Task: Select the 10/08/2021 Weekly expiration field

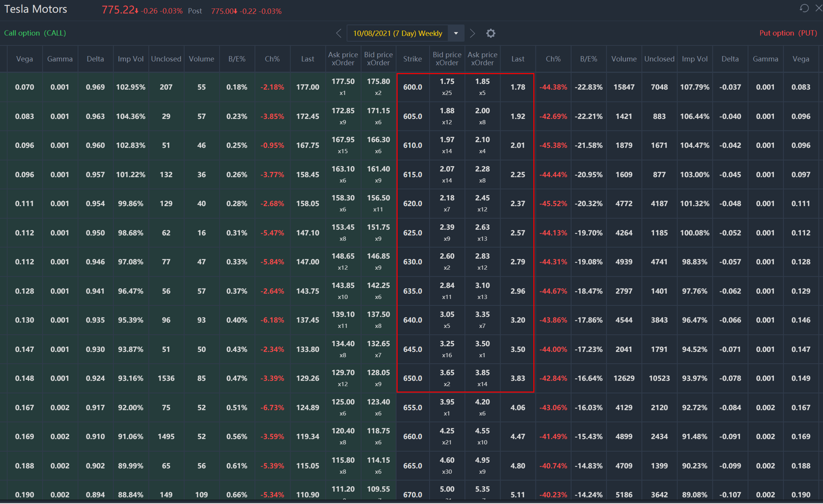Action: [398, 33]
